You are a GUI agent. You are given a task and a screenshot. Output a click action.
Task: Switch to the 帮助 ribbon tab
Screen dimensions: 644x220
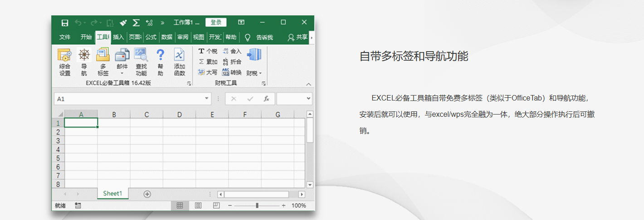pos(231,37)
